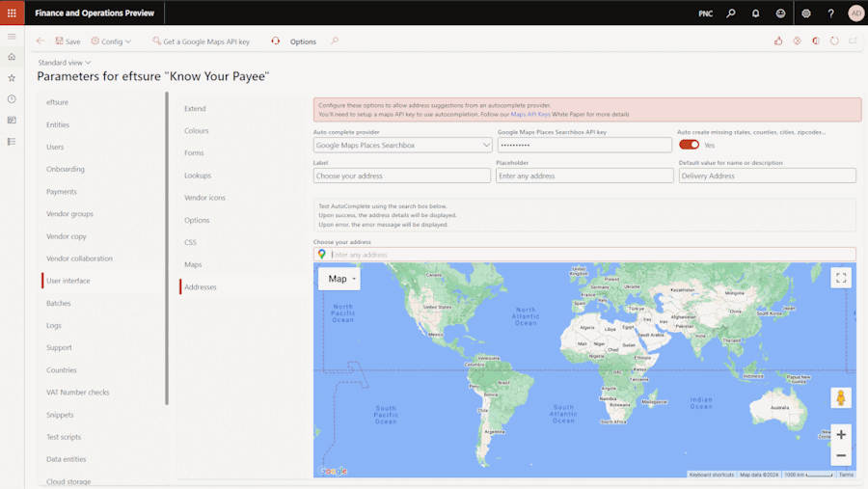Viewport: 868px width, 489px height.
Task: Open the map Terms link
Action: [846, 475]
